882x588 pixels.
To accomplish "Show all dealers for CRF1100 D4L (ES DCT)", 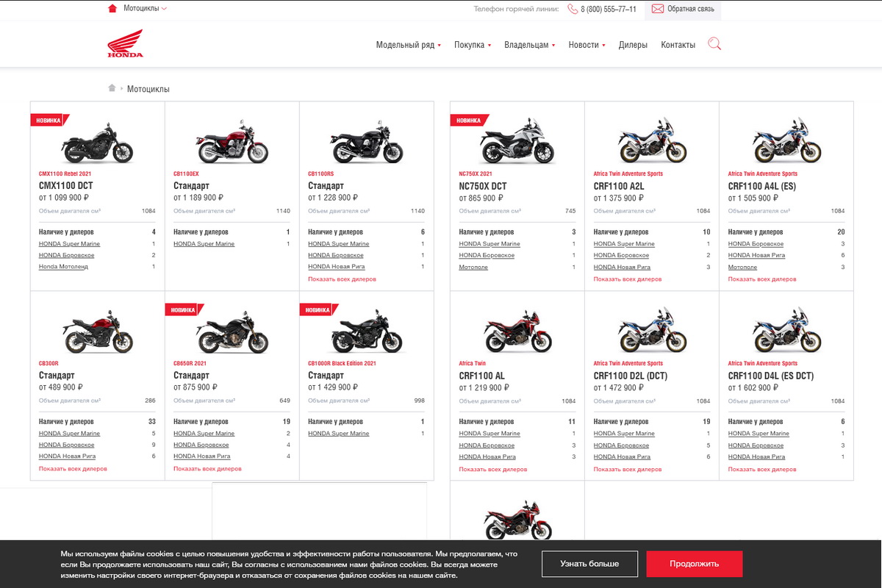I will (x=762, y=469).
